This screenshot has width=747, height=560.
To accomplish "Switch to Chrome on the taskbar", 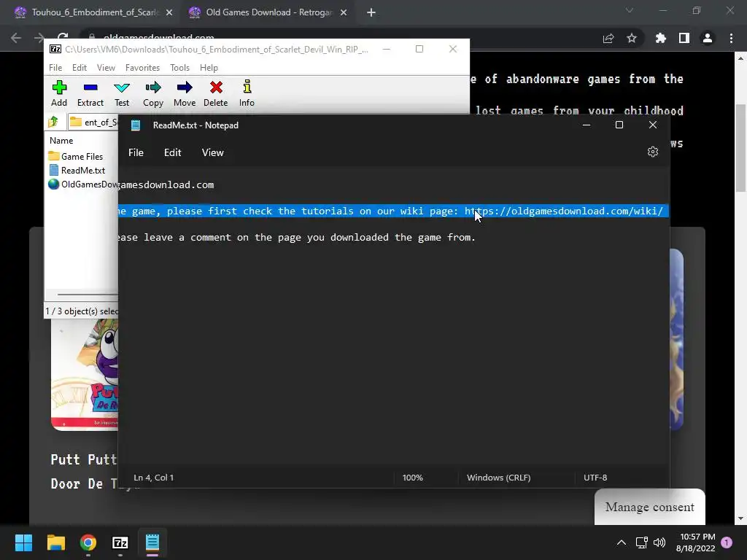I will click(x=88, y=542).
